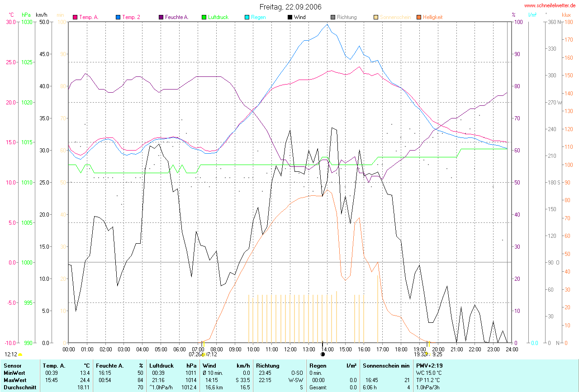Select the 'Helligkeit' legend label
The width and height of the screenshot is (579, 392).
tap(433, 17)
